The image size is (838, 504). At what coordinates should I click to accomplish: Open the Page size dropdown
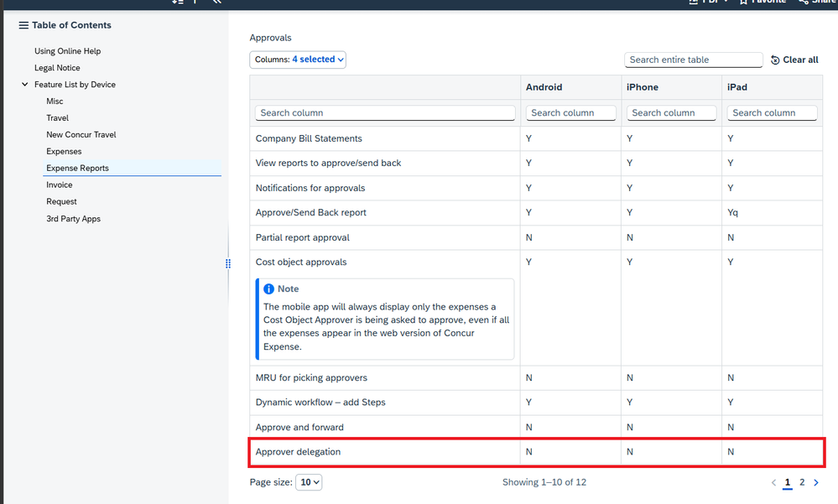tap(308, 482)
